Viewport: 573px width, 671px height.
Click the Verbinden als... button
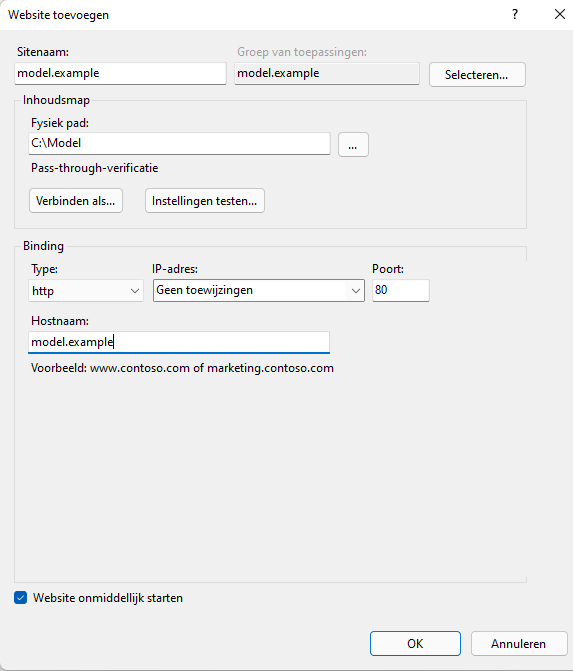pyautogui.click(x=76, y=201)
